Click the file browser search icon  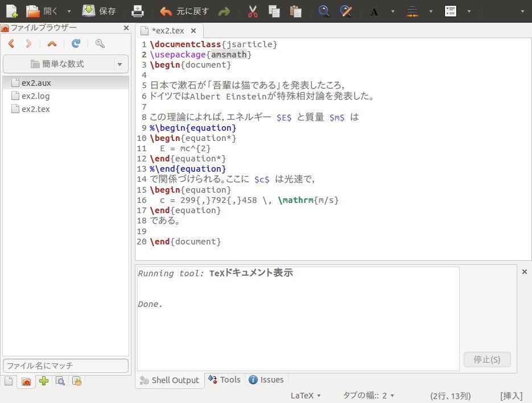(100, 43)
